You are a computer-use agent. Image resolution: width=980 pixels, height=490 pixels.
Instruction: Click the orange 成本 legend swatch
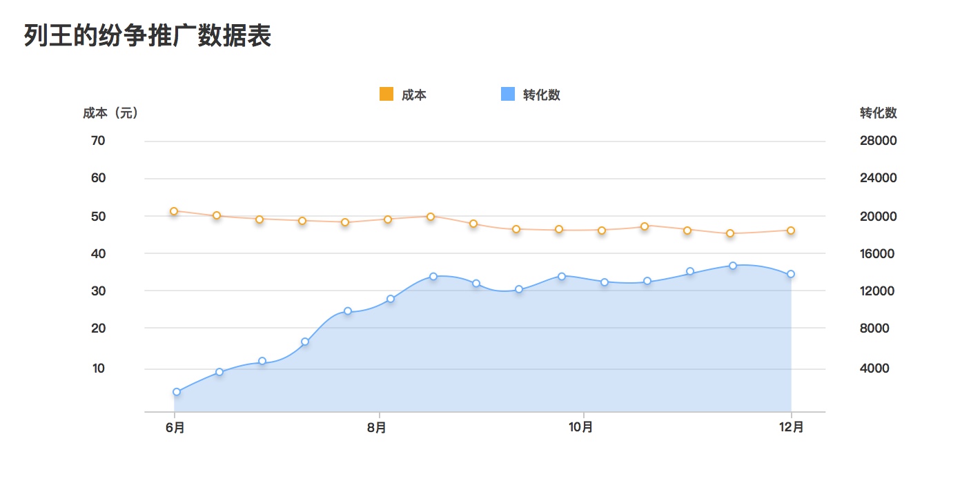386,95
